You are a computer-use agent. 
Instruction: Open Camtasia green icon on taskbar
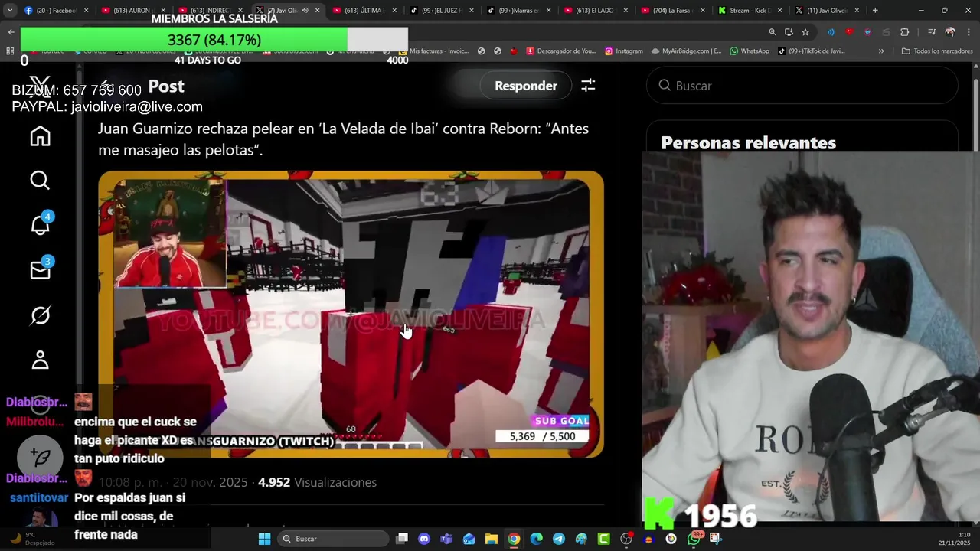[x=603, y=539]
